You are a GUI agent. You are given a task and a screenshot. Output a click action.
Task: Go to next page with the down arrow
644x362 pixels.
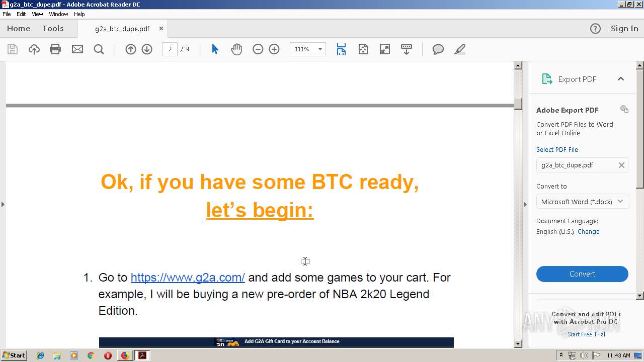[x=147, y=49]
